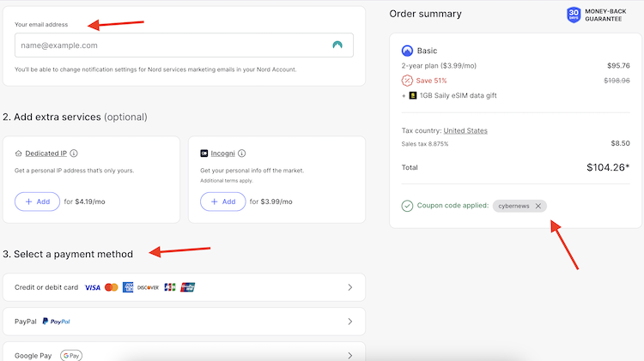The height and width of the screenshot is (361, 644).
Task: Click the Visa card logo
Action: click(93, 287)
